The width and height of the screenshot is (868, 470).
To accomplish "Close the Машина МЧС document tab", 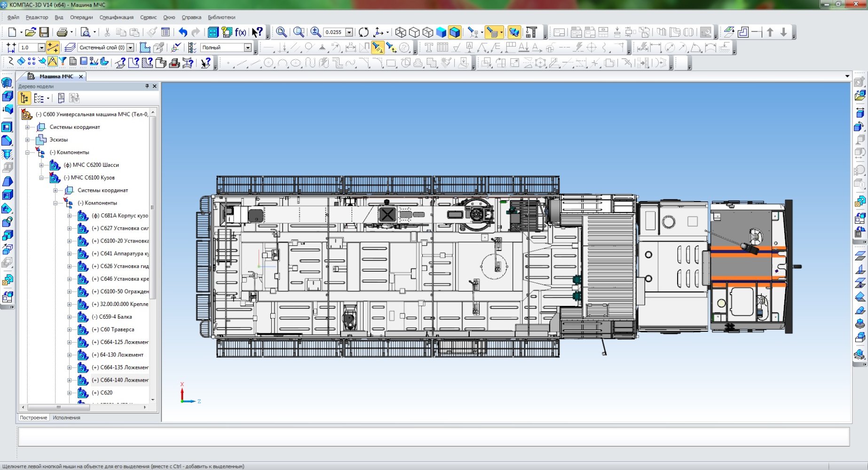I will pyautogui.click(x=81, y=77).
